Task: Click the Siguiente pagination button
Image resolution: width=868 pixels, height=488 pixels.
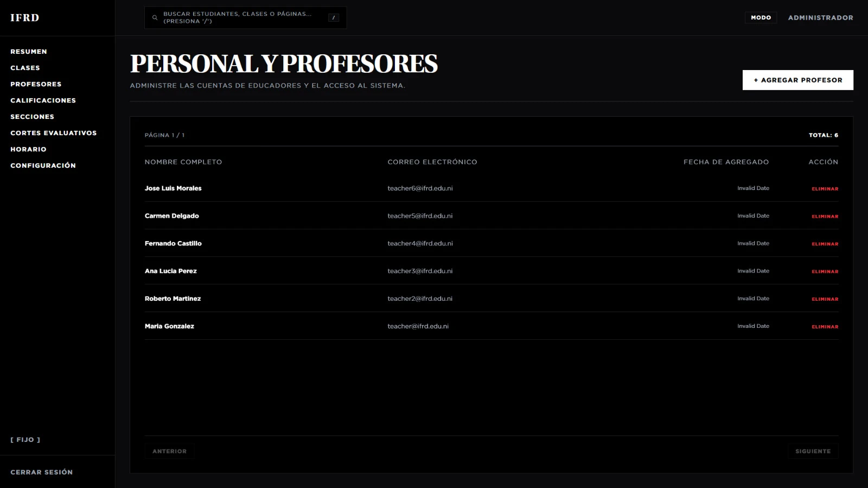Action: [813, 451]
